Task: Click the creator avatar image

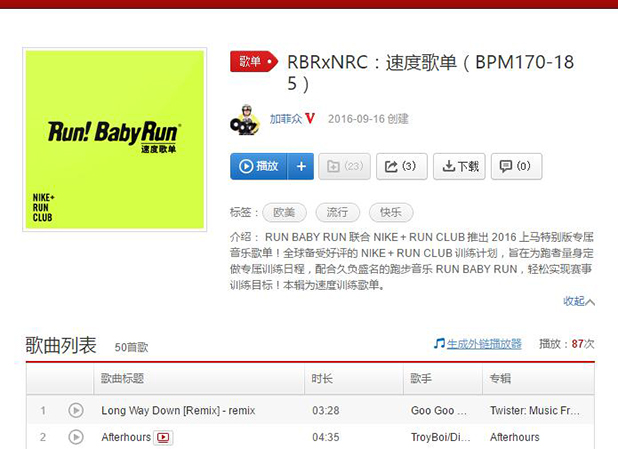Action: [245, 120]
